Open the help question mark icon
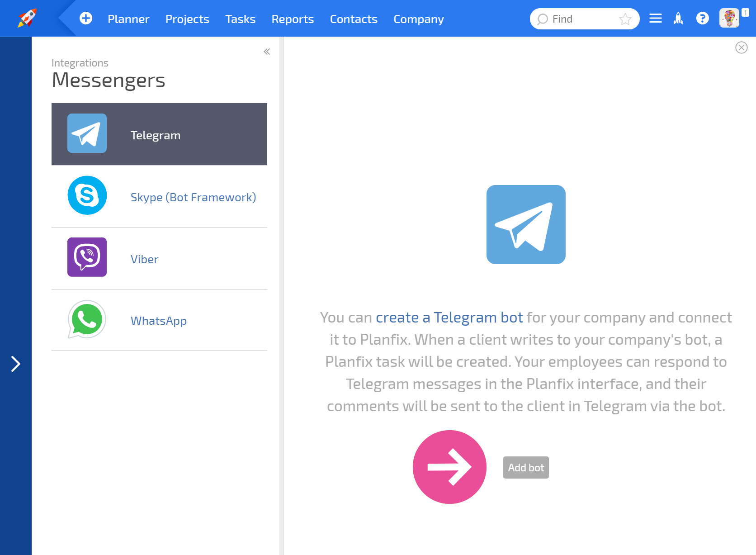 click(x=702, y=19)
